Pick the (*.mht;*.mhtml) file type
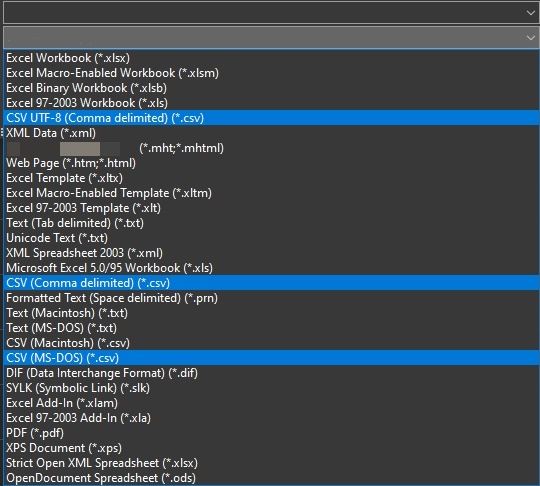 [271, 148]
